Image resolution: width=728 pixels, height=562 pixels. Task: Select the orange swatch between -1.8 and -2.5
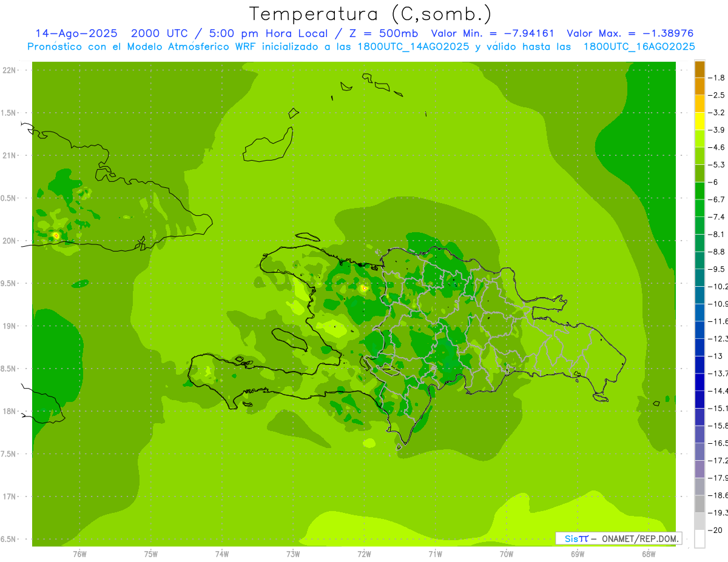pos(699,87)
